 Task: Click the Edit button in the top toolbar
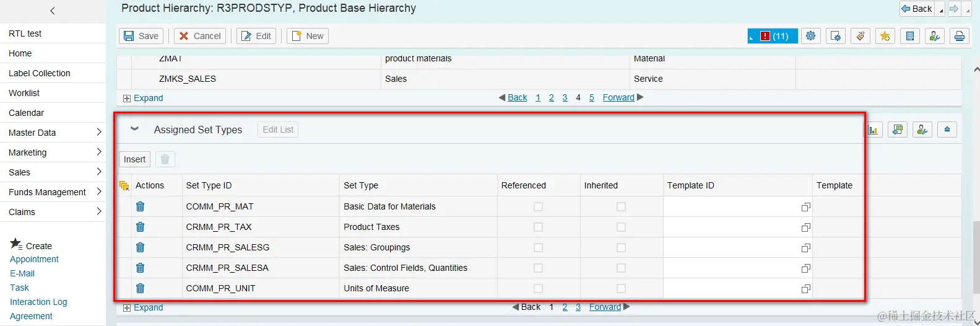(257, 36)
